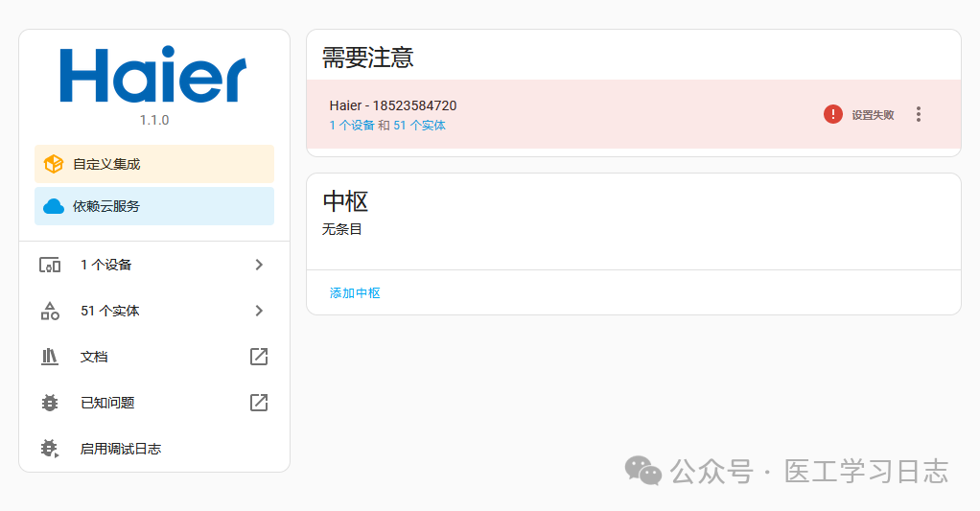This screenshot has width=980, height=511.
Task: Click the Haier - 18523584720 entry title
Action: 393,105
